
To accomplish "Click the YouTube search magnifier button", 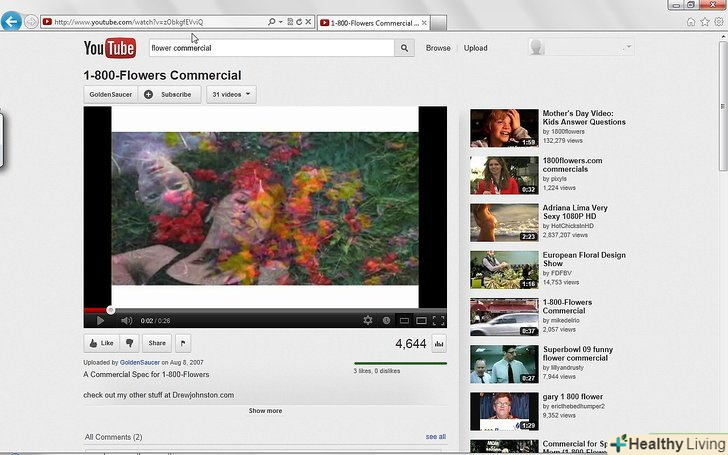I will click(404, 48).
